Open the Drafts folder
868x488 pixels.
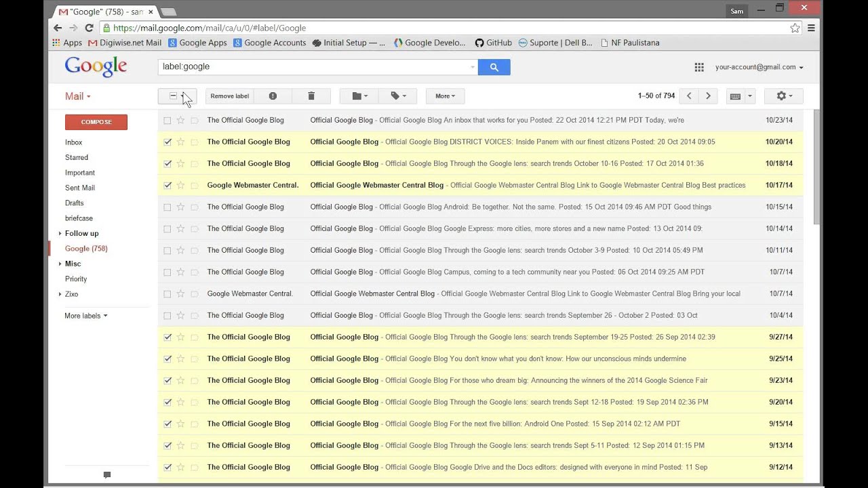coord(75,203)
